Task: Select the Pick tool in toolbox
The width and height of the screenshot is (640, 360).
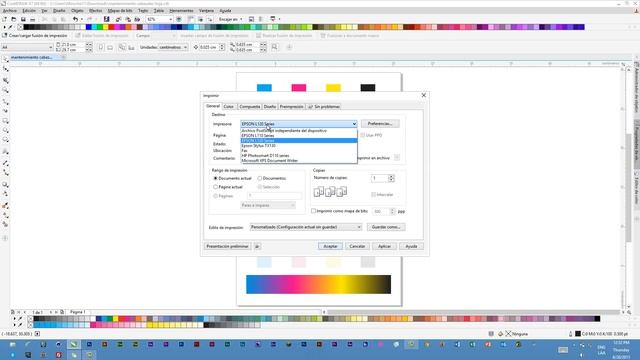Action: pyautogui.click(x=5, y=60)
